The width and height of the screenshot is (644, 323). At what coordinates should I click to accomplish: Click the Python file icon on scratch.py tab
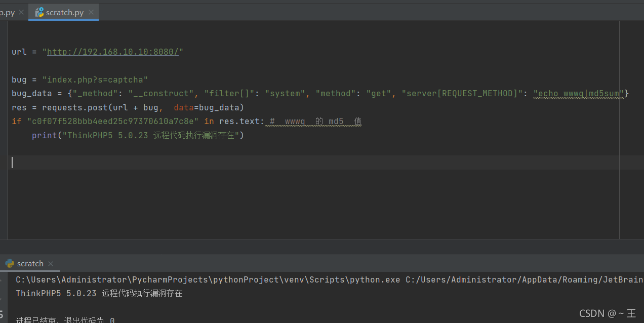(x=38, y=13)
